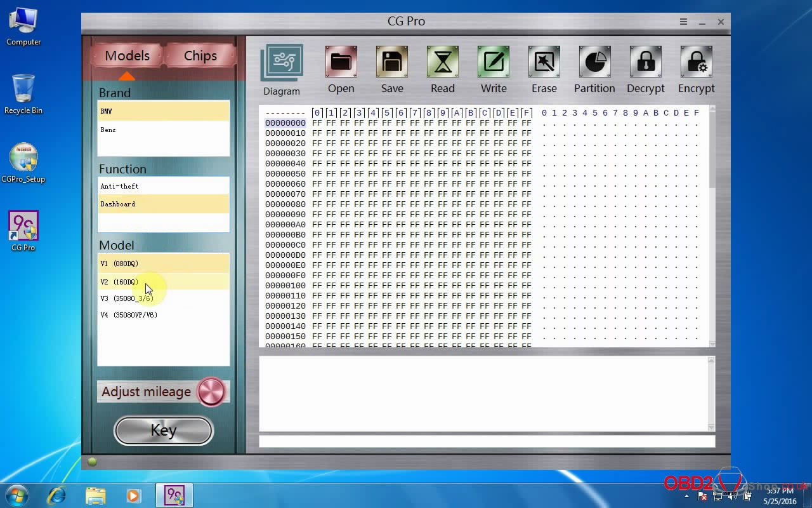Viewport: 812px width, 508px height.
Task: Open Internet Explorer from the taskbar
Action: [57, 495]
